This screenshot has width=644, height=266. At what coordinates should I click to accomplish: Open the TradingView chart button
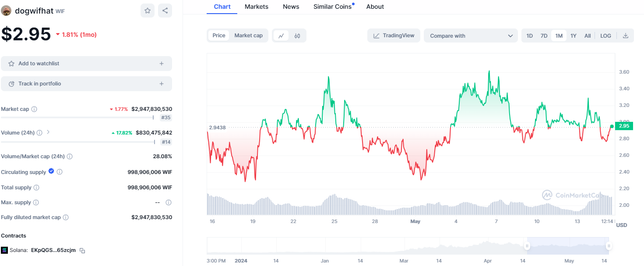[x=394, y=35]
